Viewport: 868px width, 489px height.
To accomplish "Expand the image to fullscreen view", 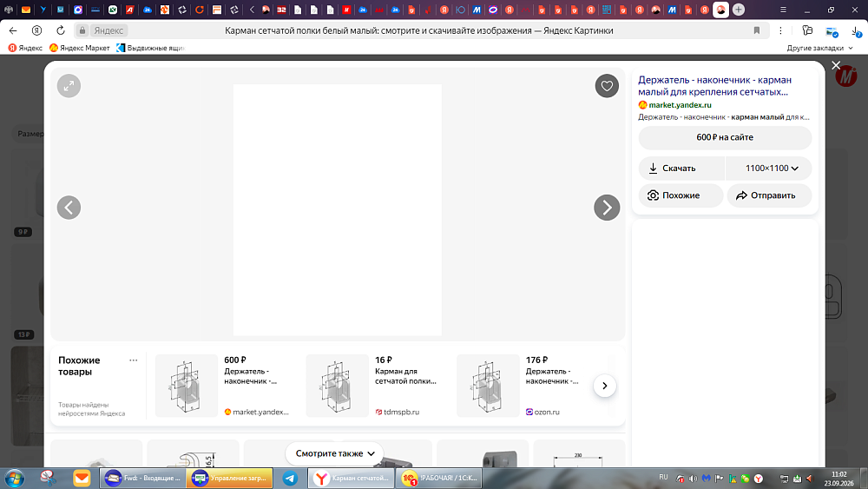I will tap(69, 86).
